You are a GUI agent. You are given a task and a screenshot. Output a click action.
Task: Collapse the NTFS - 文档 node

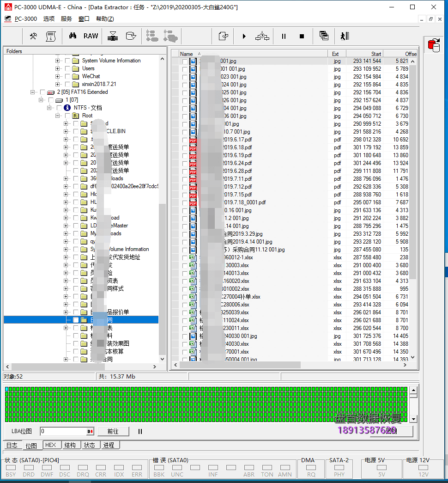49,108
